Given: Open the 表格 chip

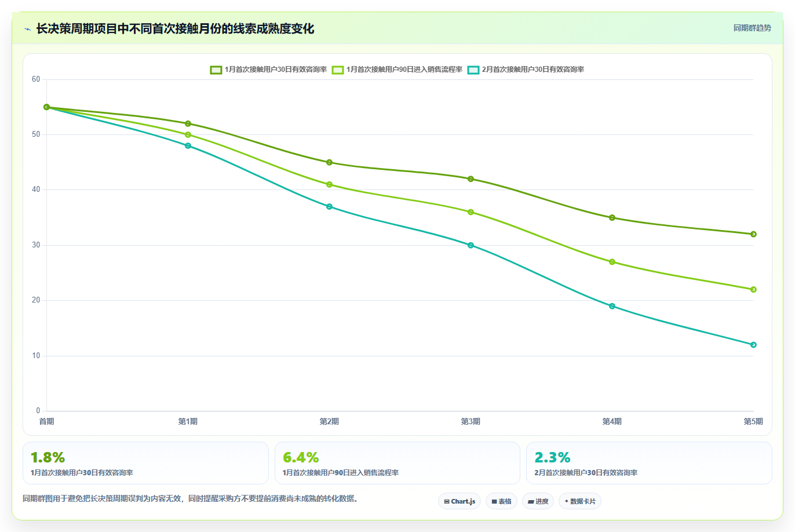Looking at the screenshot, I should point(501,501).
